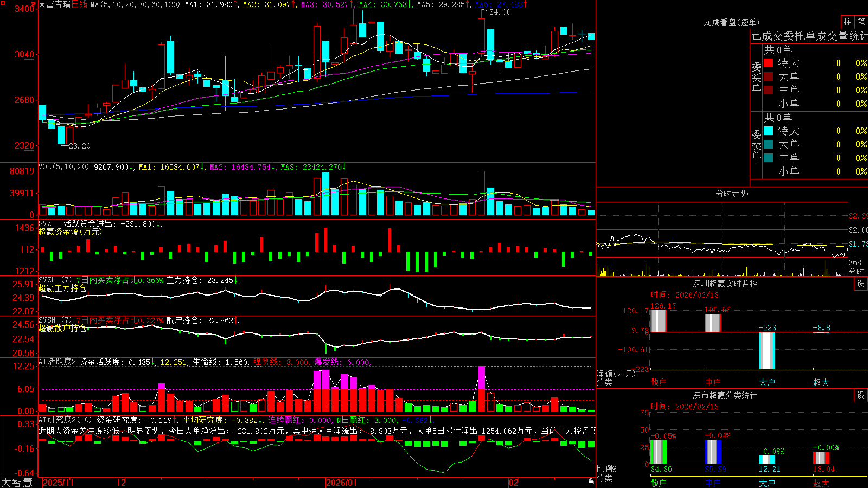Click the 34.00 high-price marker on the chart
The image size is (868, 488).
pos(500,12)
